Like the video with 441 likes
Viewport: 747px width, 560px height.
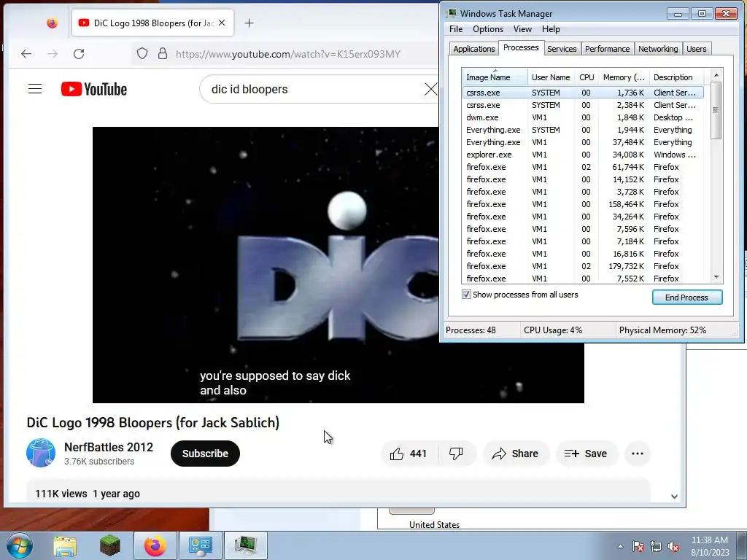(x=409, y=454)
